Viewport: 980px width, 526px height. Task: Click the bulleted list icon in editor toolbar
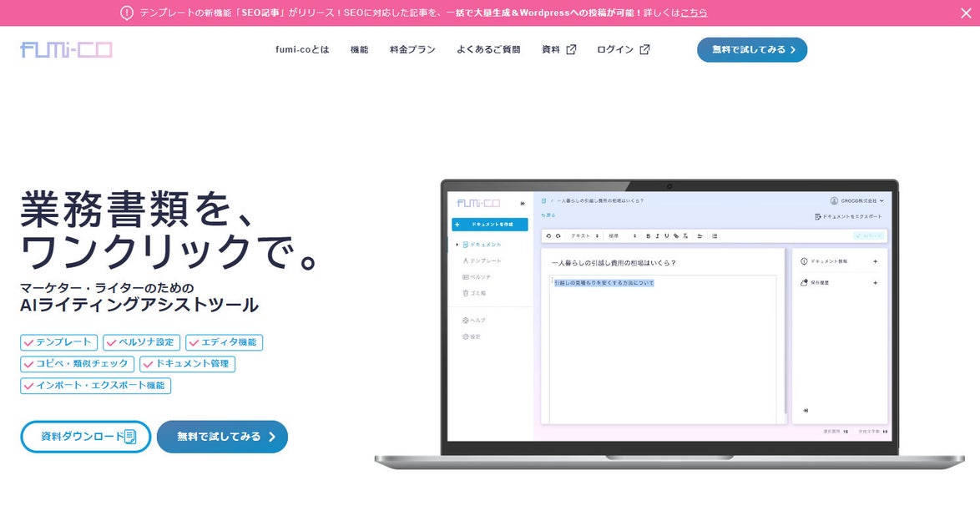pos(715,235)
